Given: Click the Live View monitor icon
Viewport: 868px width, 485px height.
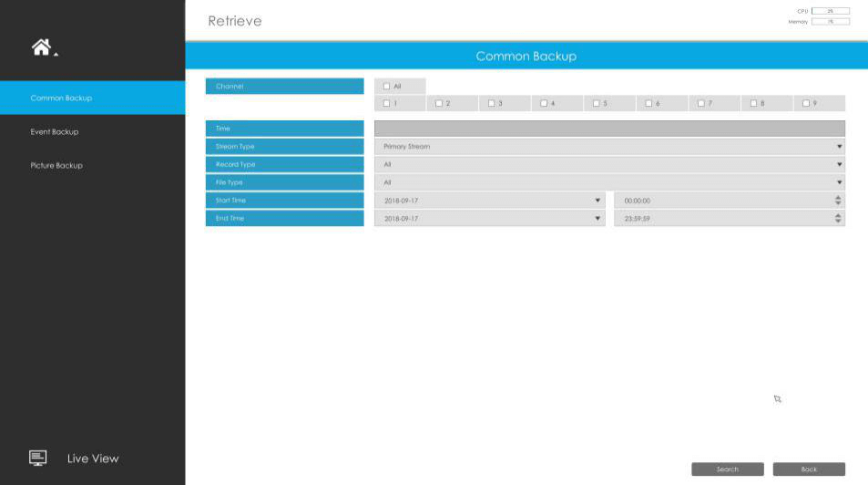Looking at the screenshot, I should click(37, 458).
